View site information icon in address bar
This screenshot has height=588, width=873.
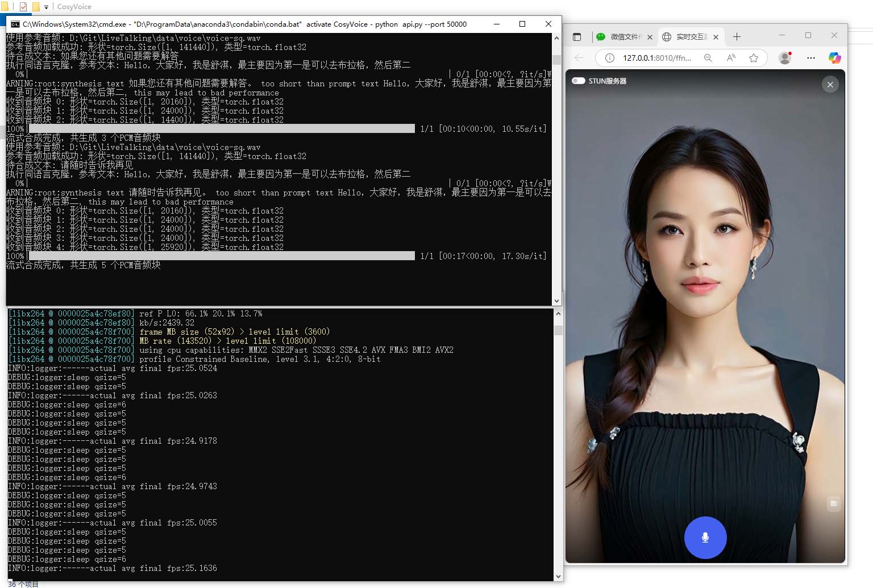pyautogui.click(x=609, y=58)
